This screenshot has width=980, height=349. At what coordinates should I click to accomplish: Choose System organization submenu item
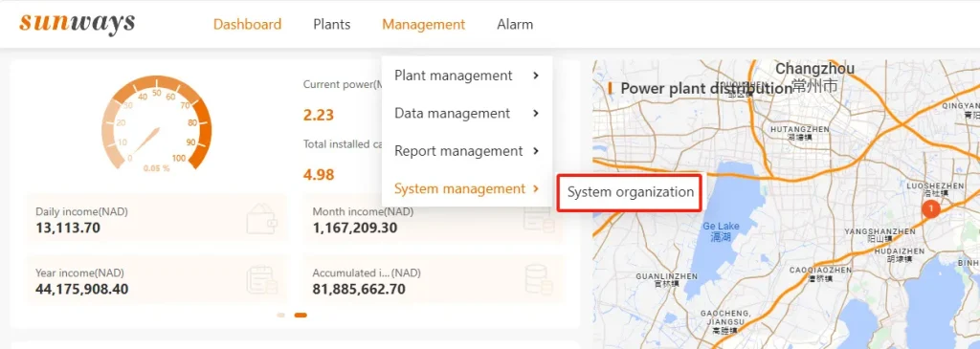pos(631,192)
